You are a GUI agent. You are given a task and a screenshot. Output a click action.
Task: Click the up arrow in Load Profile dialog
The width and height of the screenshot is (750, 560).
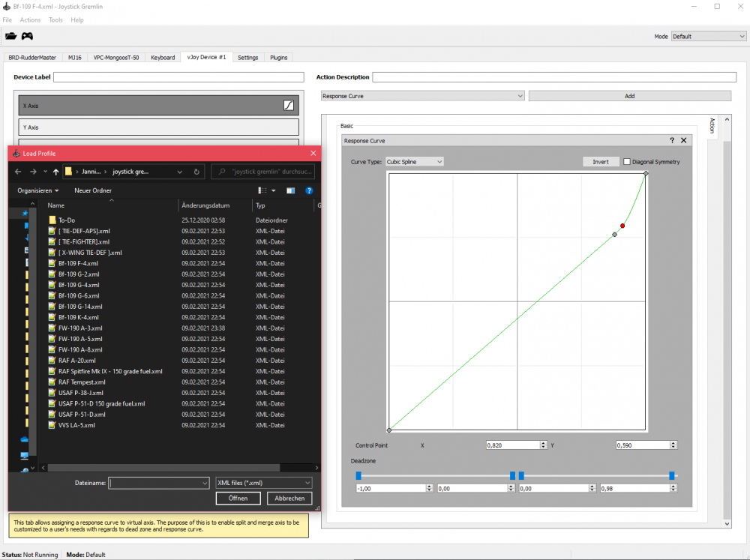click(x=55, y=172)
